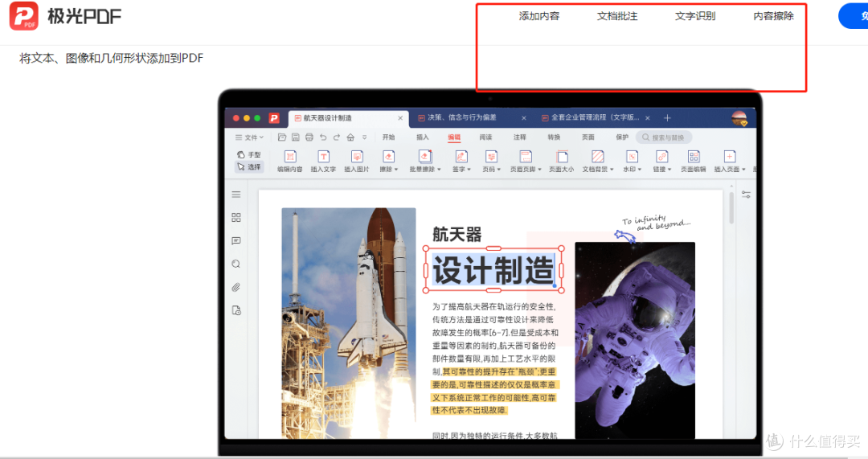This screenshot has width=868, height=459.
Task: Click the space shuttle launch image
Action: (x=349, y=323)
